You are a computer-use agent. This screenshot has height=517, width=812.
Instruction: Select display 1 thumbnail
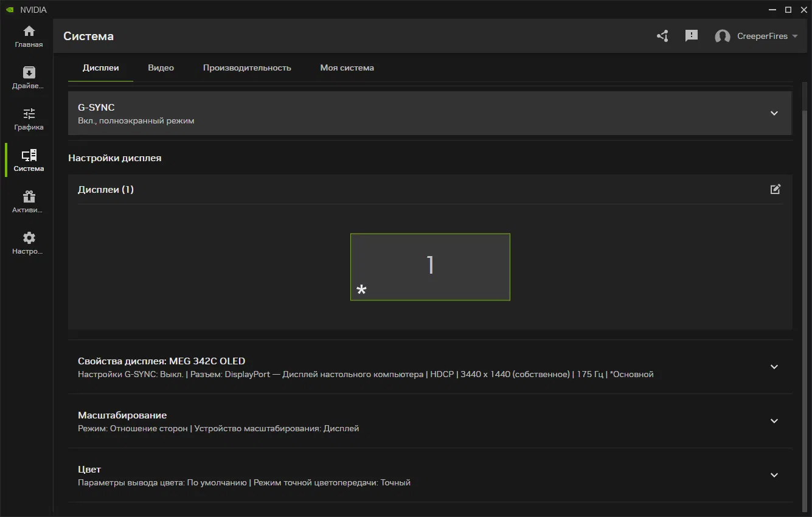(430, 267)
